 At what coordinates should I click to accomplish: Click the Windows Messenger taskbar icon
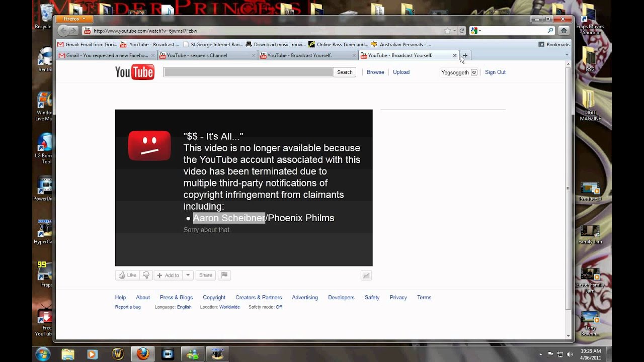pyautogui.click(x=193, y=354)
